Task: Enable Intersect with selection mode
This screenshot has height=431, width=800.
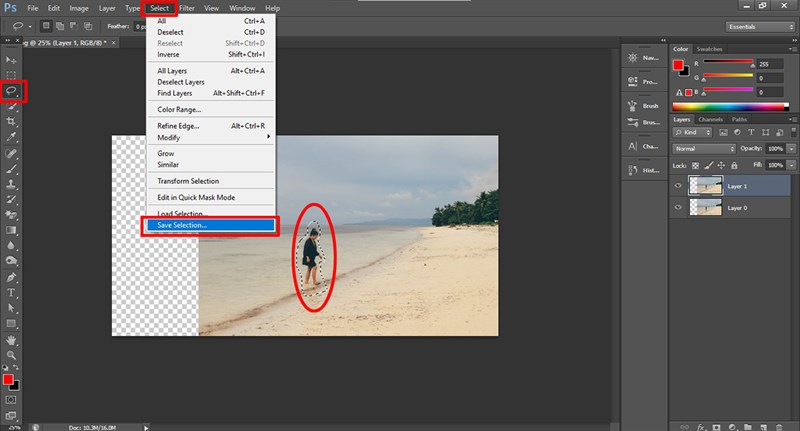Action: coord(88,26)
